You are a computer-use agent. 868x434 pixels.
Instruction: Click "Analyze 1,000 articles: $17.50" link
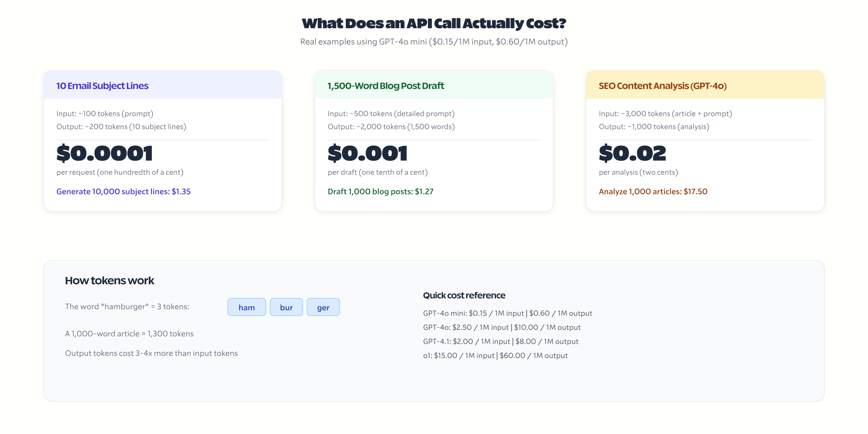653,191
